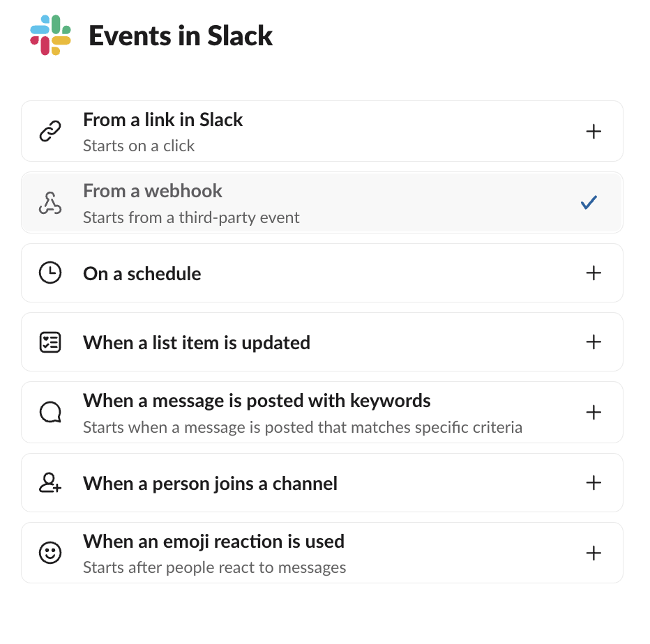Screen dimensions: 650x644
Task: Click the chain link icon
Action: (50, 131)
